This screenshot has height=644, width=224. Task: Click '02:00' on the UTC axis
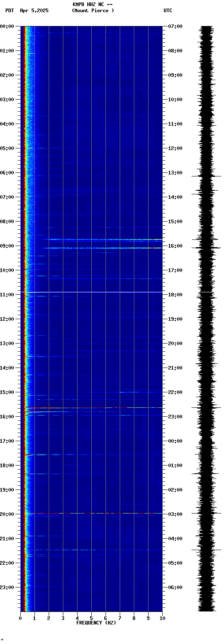pyautogui.click(x=175, y=490)
